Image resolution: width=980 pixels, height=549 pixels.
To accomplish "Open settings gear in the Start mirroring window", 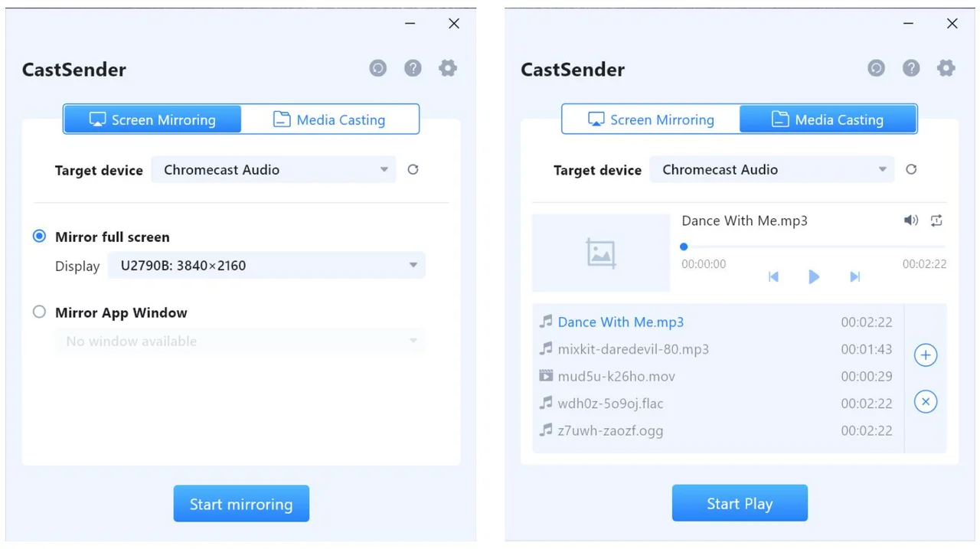I will point(448,68).
